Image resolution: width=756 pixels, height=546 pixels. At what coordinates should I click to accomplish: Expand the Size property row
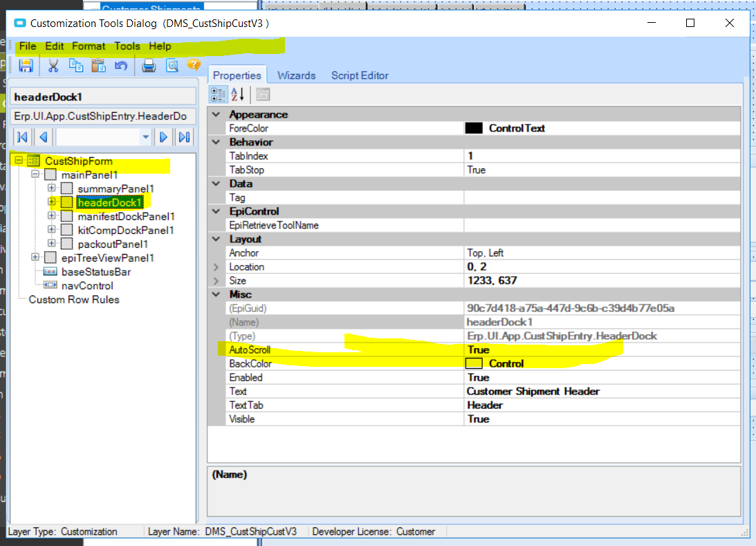click(x=216, y=281)
